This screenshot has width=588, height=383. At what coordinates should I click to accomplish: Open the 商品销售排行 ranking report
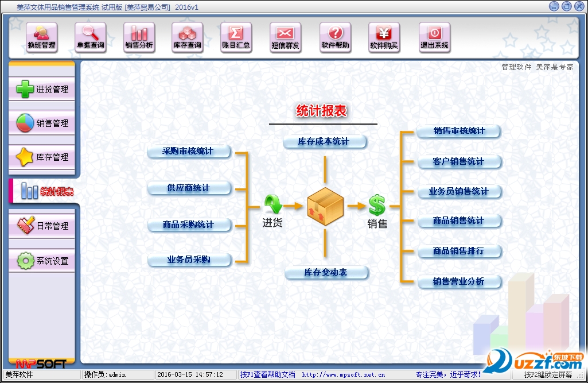pos(459,251)
